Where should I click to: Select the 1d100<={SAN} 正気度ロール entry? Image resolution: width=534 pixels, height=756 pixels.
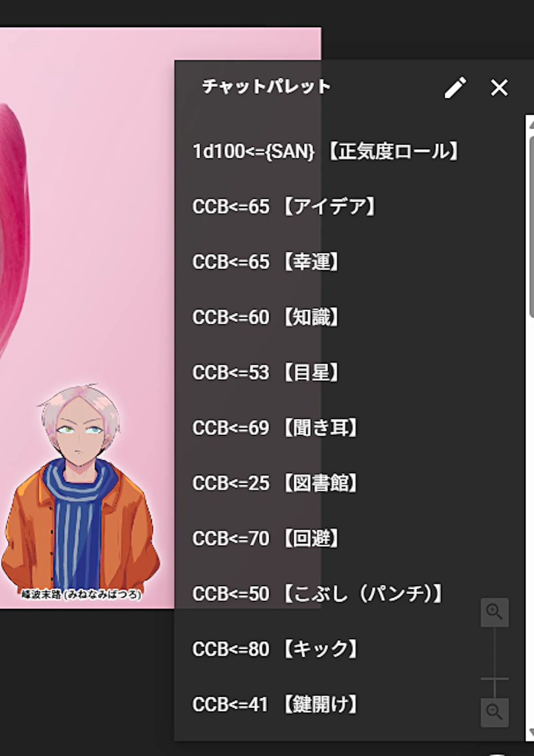(x=349, y=151)
